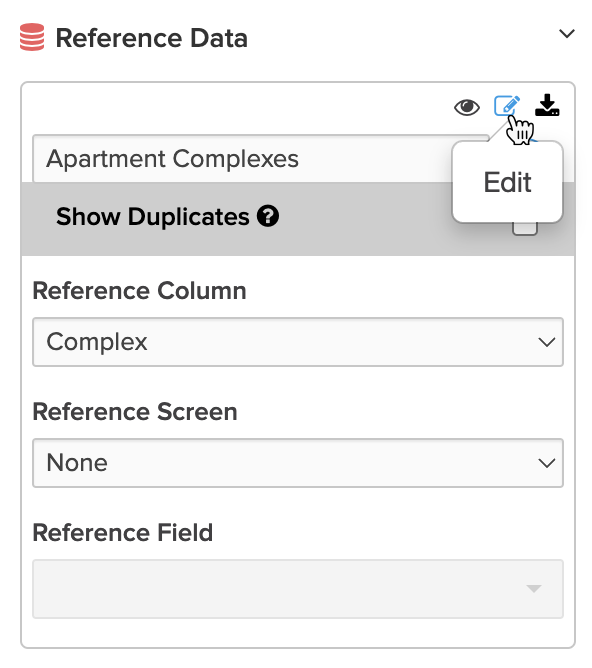
Task: Click the download icon
Action: click(x=547, y=105)
